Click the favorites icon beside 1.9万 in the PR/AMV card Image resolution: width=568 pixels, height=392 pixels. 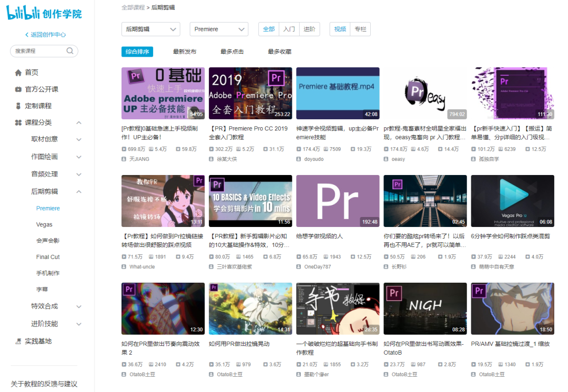click(x=528, y=365)
